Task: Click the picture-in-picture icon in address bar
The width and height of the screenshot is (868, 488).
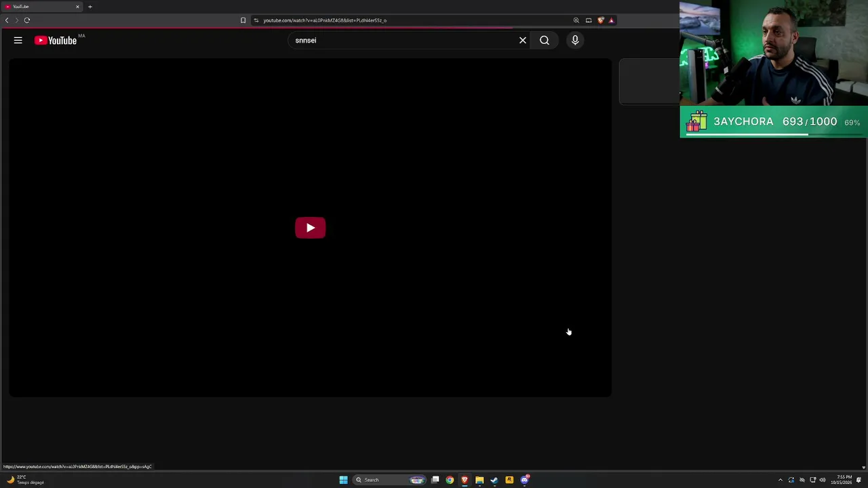Action: (x=589, y=20)
